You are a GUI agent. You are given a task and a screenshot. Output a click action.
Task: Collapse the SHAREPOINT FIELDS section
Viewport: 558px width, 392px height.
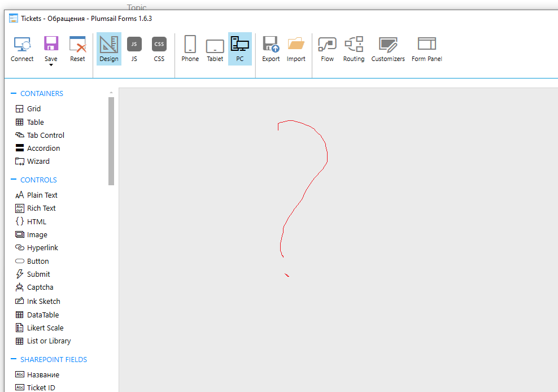pos(14,359)
